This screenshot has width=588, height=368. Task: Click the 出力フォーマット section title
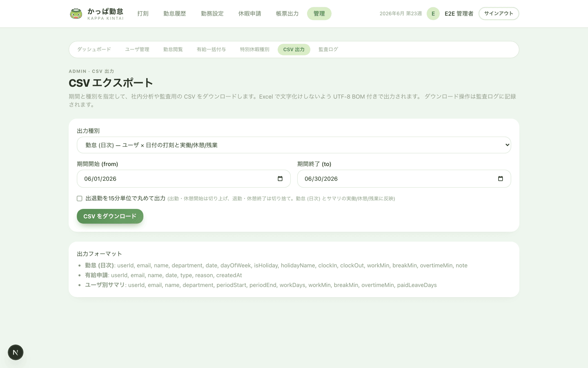tap(100, 254)
